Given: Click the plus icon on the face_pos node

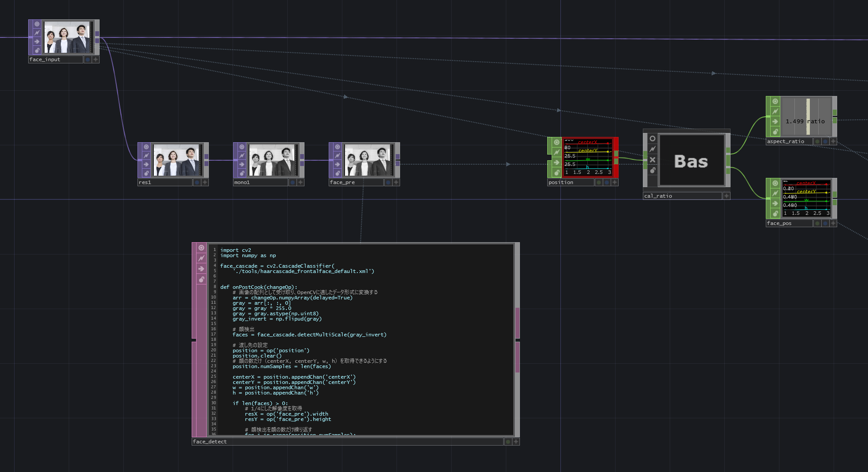Looking at the screenshot, I should click(832, 223).
